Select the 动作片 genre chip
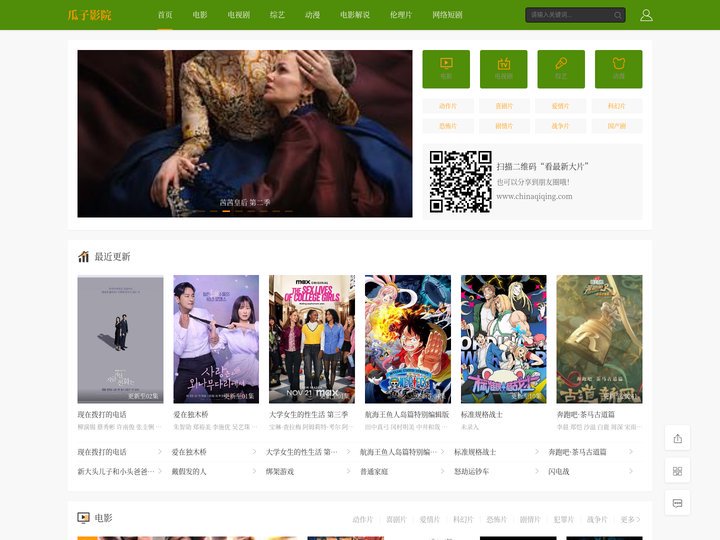Viewport: 720px width, 540px height. click(448, 106)
